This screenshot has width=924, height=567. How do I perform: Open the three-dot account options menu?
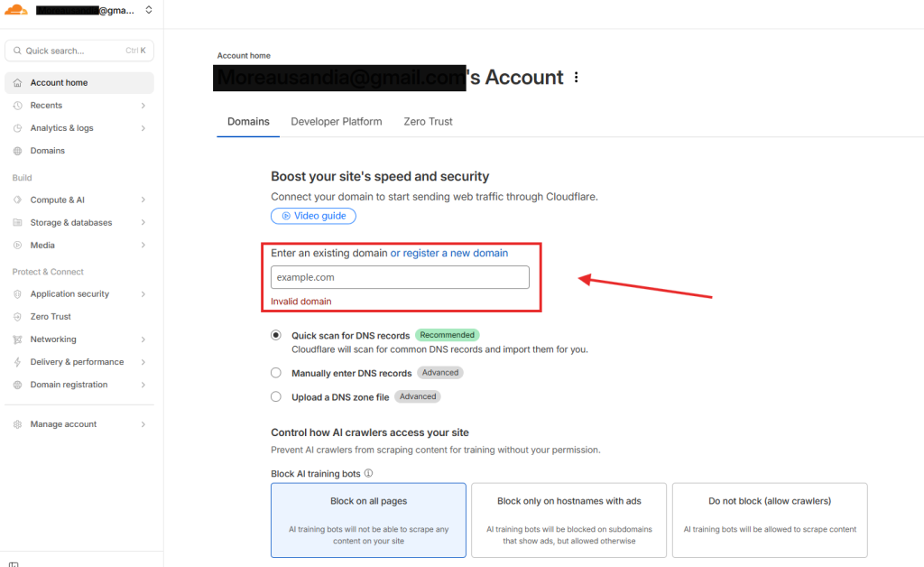pos(577,78)
